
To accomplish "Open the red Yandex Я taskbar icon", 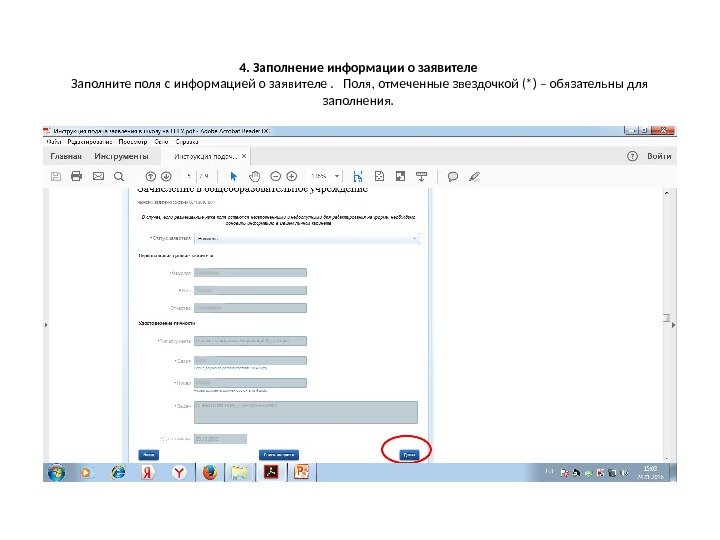I will click(x=147, y=472).
